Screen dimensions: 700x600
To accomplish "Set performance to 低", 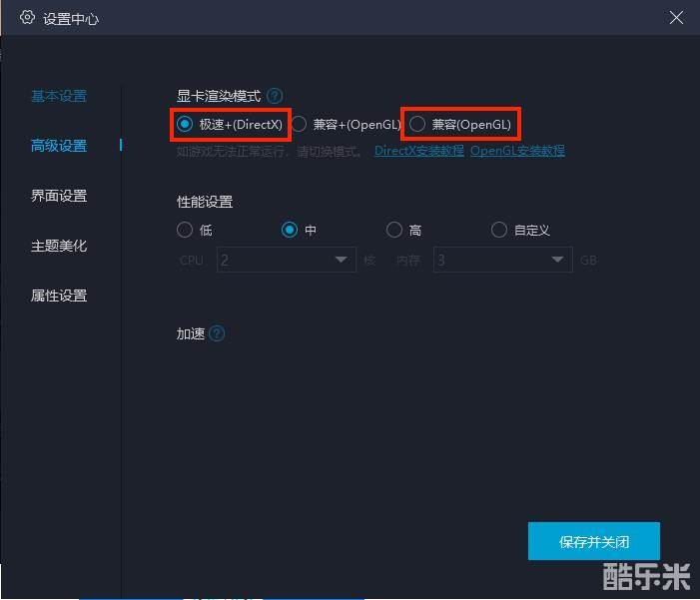I will (x=185, y=230).
